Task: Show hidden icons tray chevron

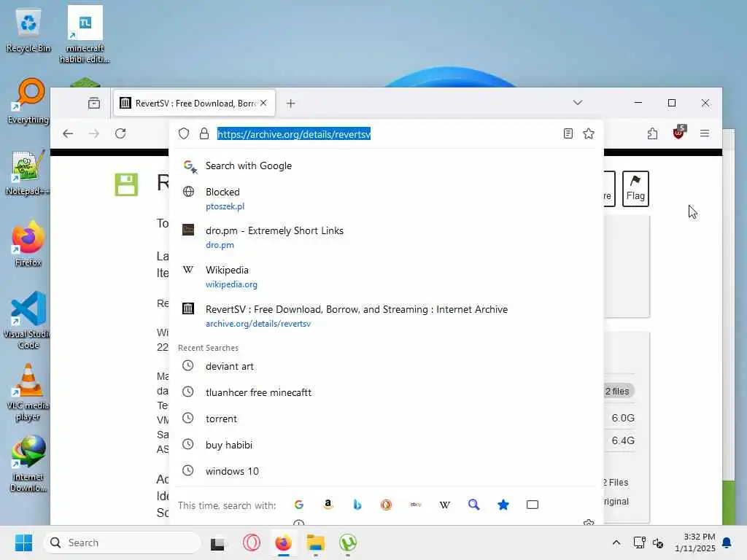Action: (x=616, y=542)
